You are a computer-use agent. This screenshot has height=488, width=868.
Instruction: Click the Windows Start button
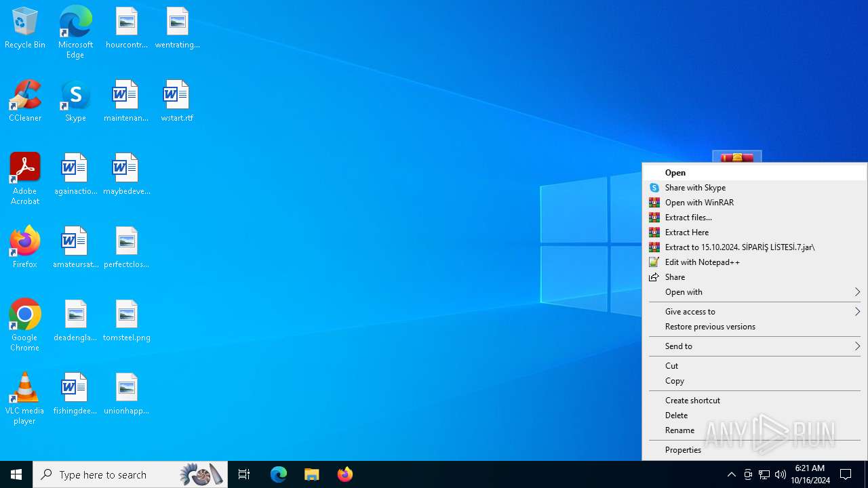click(16, 474)
